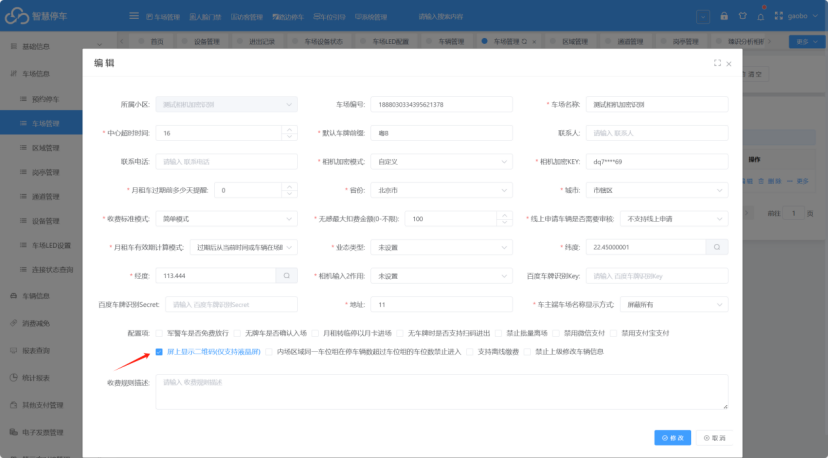Screen dimensions: 829x459
Task: Check 禁止批量离场 checkbox
Action: [x=499, y=333]
